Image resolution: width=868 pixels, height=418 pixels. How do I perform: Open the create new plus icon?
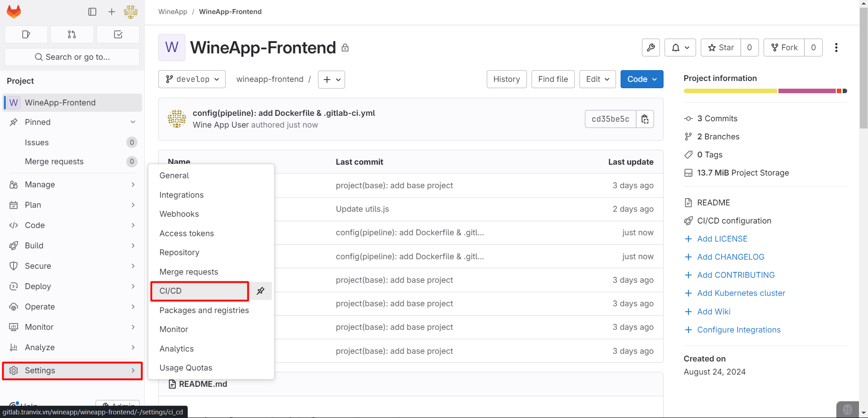[x=112, y=12]
